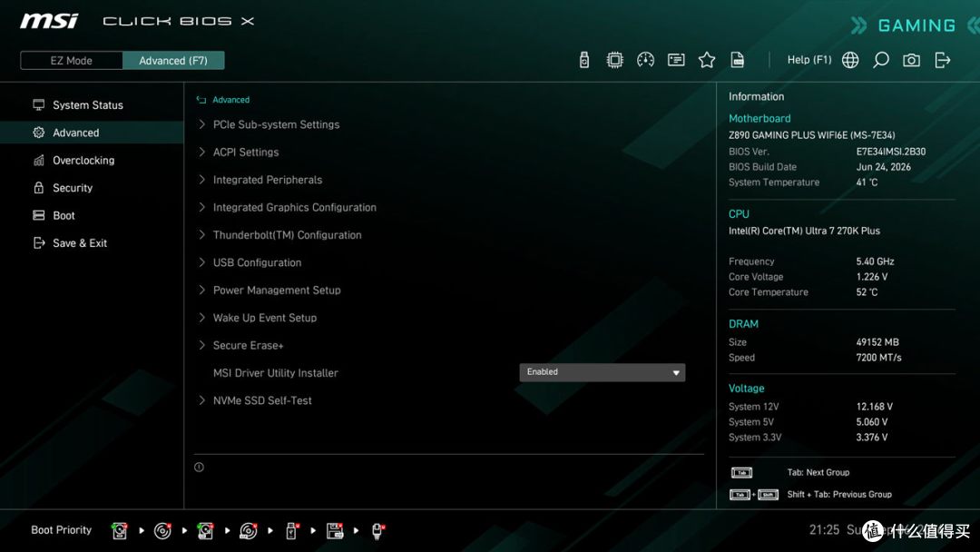Click the CPU Frequency value 5.40 GHz
980x552 pixels.
click(x=875, y=261)
